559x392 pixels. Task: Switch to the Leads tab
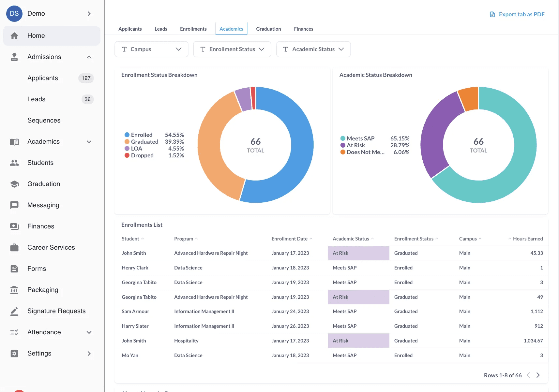(161, 29)
